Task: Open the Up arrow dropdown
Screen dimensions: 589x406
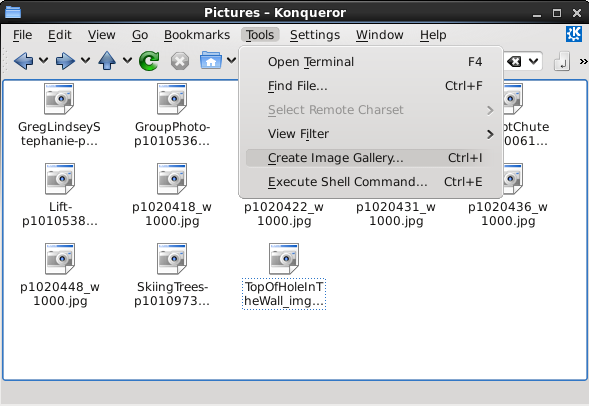Action: pos(127,60)
